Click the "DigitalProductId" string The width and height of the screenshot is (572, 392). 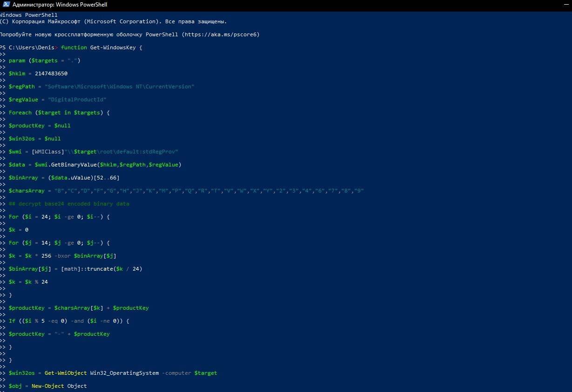77,100
